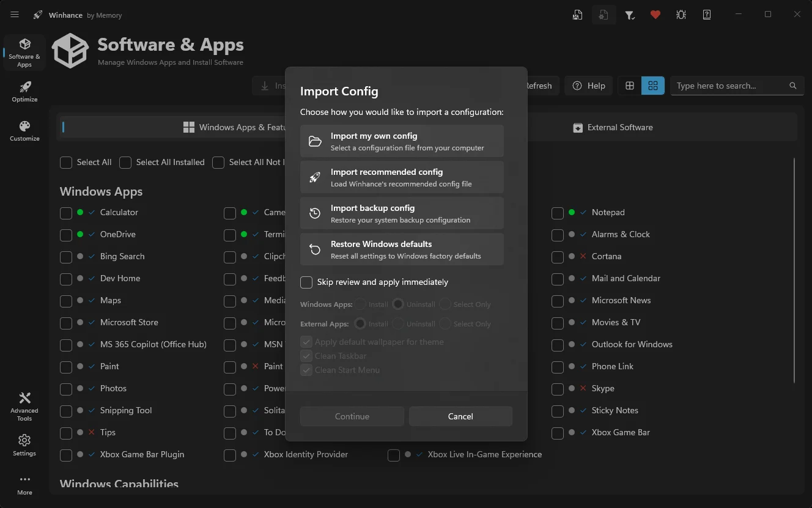Enable Skip review and apply immediately
The image size is (812, 508).
306,282
